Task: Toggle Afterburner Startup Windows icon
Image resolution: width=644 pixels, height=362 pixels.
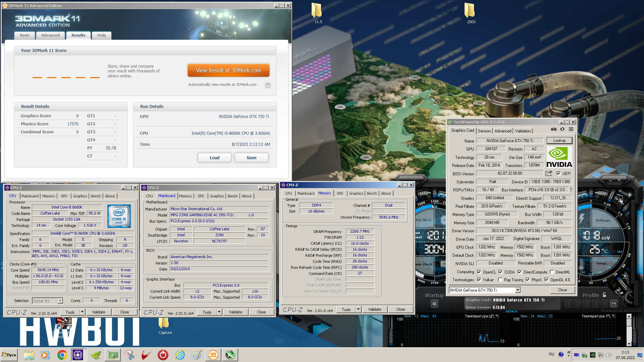Action: coord(434,304)
